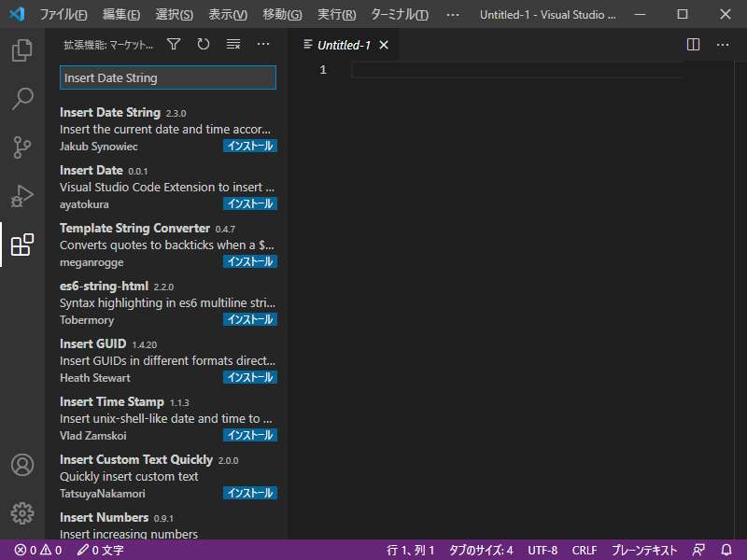Open the 編集 menu
The image size is (747, 560).
(x=121, y=14)
